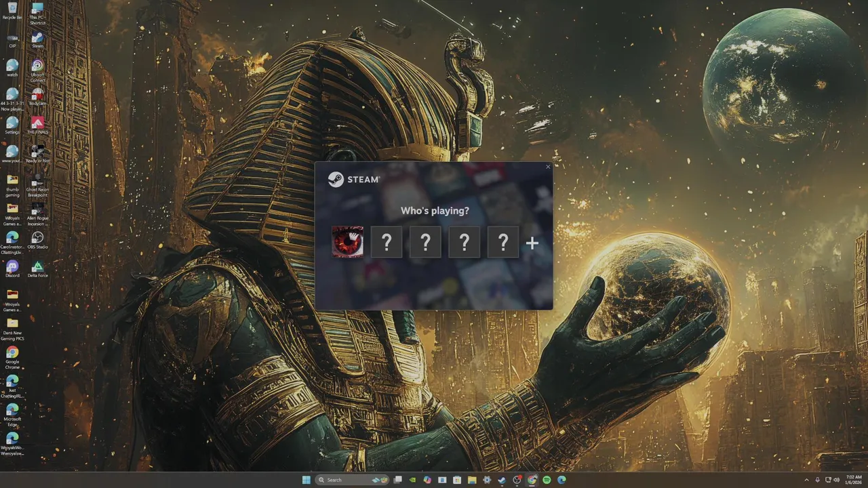Select the watch desktop shortcut

pos(12,68)
